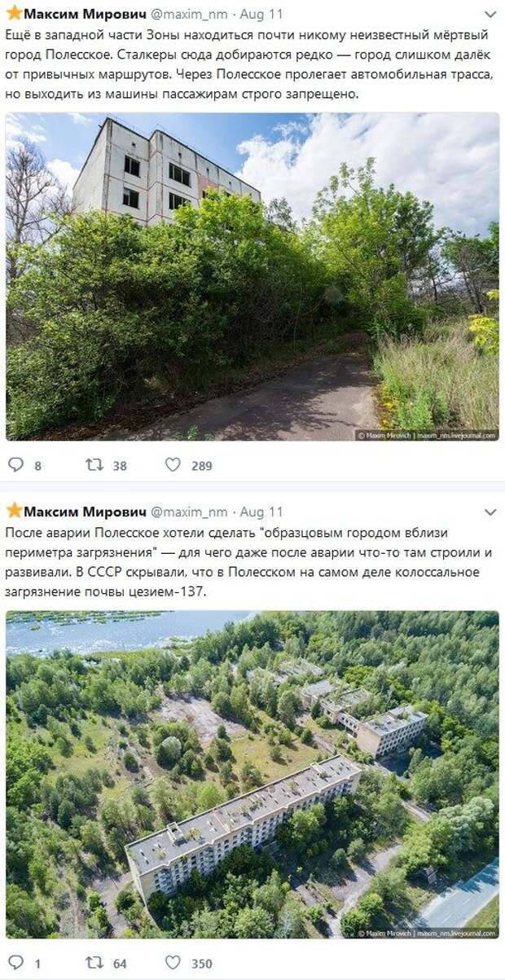
Task: Click the reply icon on the second tweet
Action: (x=15, y=962)
